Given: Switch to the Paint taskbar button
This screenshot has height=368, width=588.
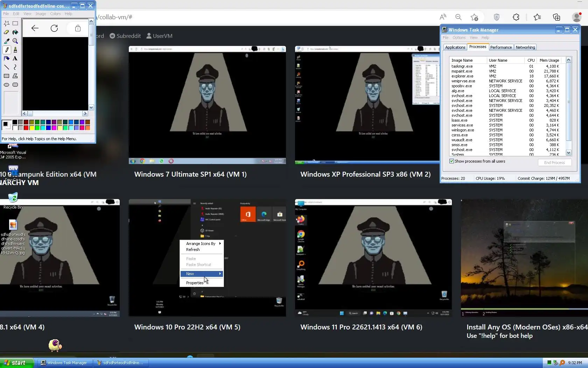Looking at the screenshot, I should point(120,363).
